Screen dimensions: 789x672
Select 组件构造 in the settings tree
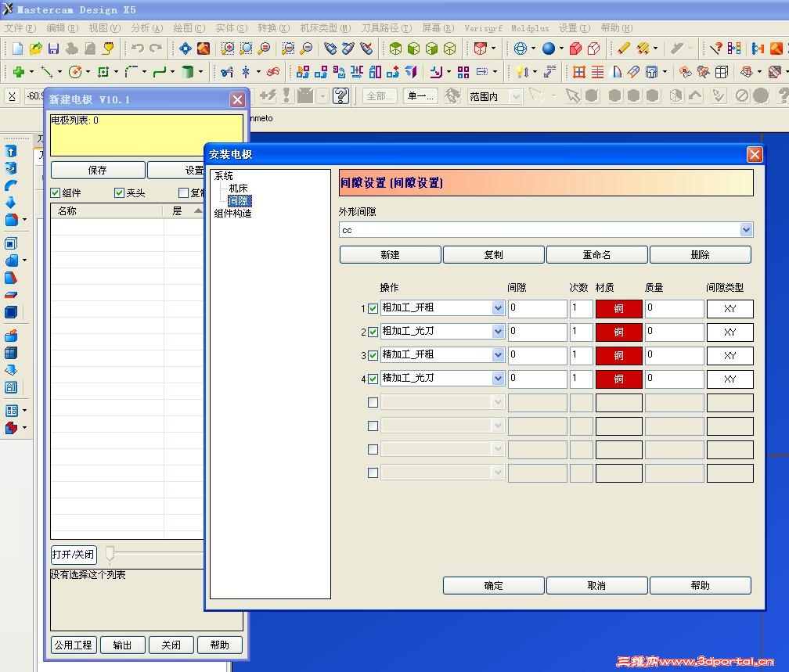click(x=232, y=214)
